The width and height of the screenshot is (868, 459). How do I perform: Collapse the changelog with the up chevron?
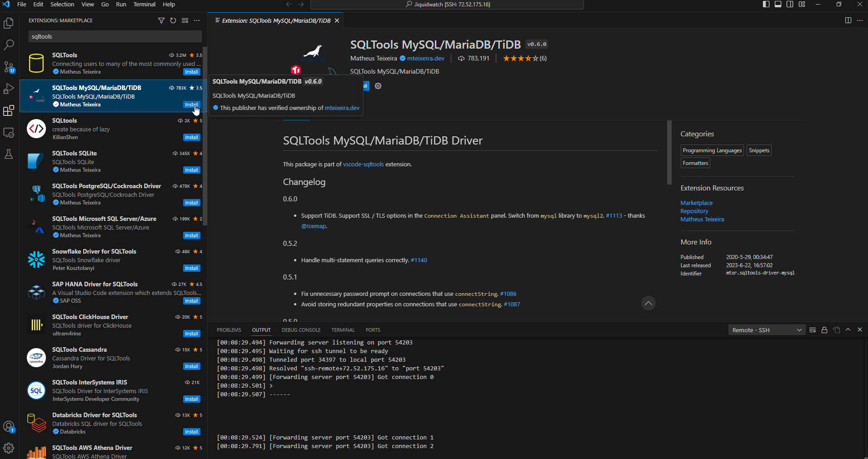[x=648, y=303]
